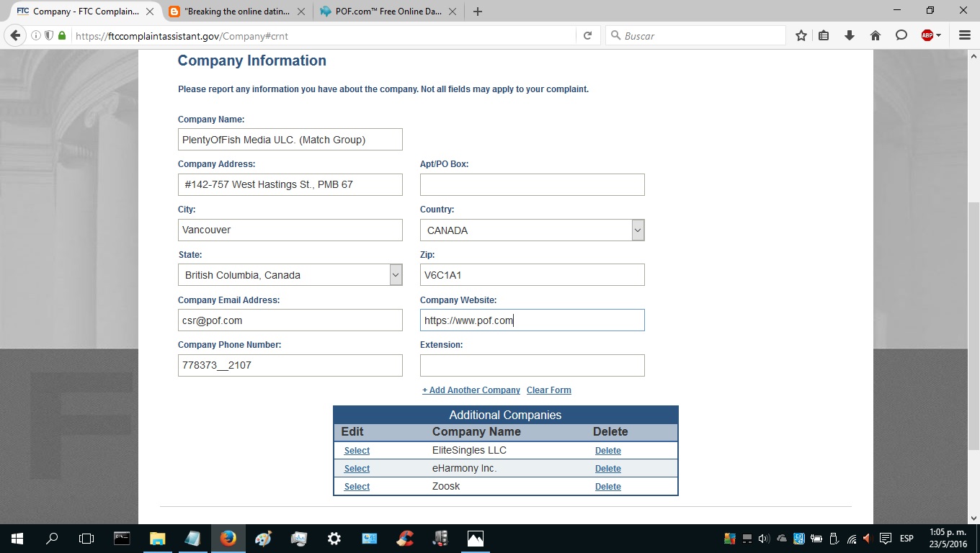Screen dimensions: 980x553
Task: Click the Company Address input field
Action: (x=290, y=184)
